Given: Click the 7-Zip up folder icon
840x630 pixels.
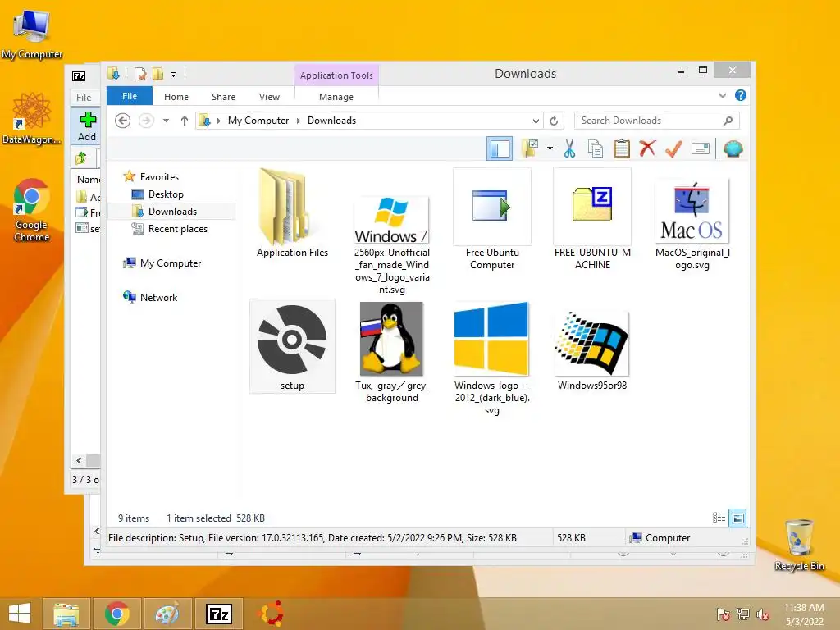Looking at the screenshot, I should coord(81,157).
